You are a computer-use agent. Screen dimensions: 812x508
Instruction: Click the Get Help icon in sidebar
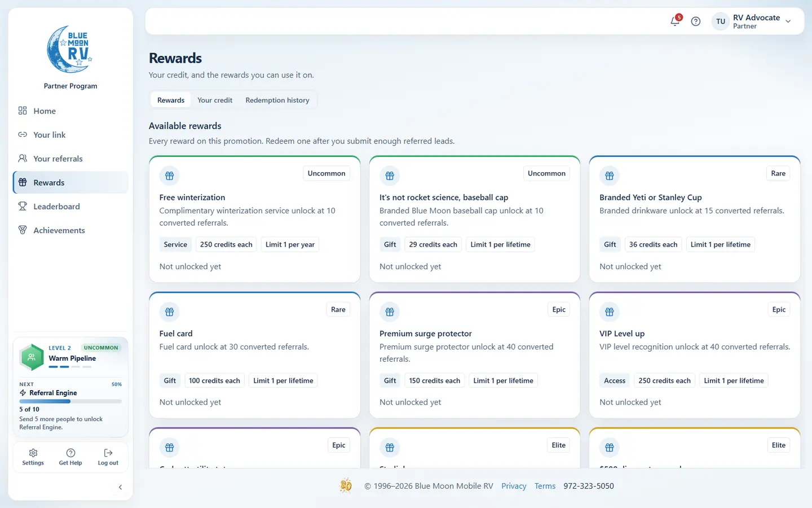click(x=70, y=453)
